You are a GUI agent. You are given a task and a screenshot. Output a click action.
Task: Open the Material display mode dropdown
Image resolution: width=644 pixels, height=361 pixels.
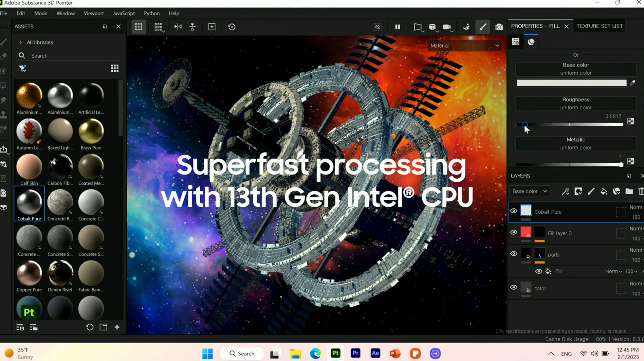(464, 46)
